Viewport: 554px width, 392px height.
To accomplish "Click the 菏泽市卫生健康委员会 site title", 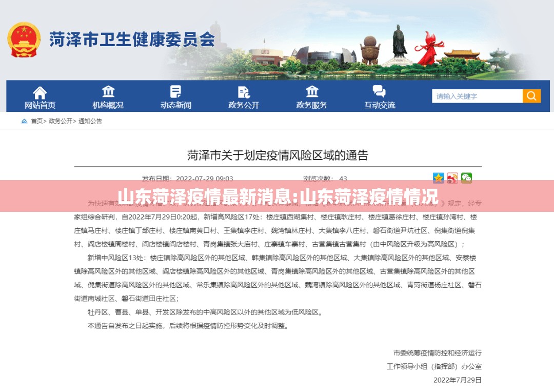I will pos(132,40).
